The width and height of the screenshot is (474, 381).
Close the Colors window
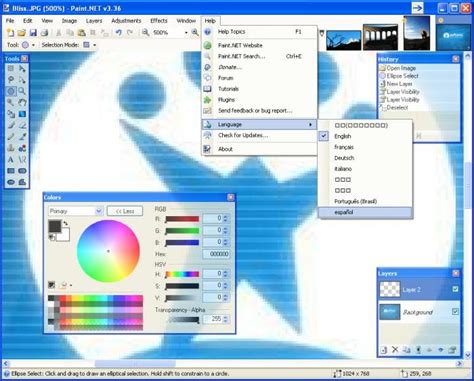230,197
